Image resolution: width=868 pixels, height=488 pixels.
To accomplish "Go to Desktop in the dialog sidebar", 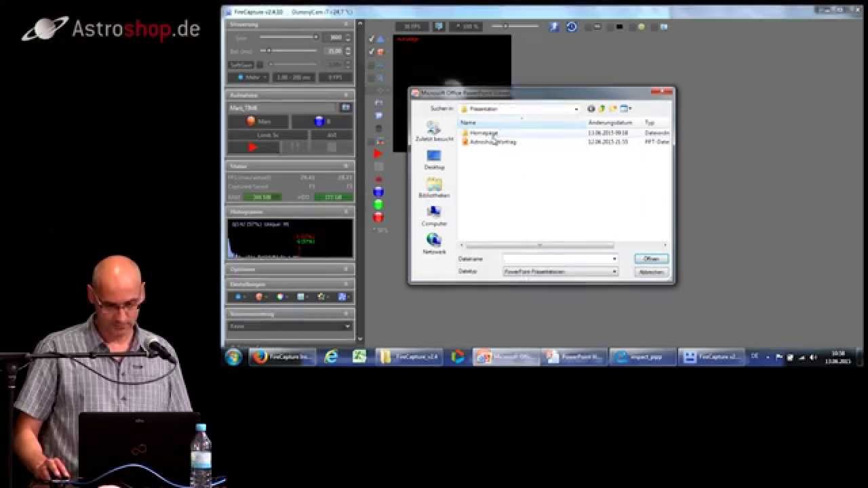I will (434, 160).
